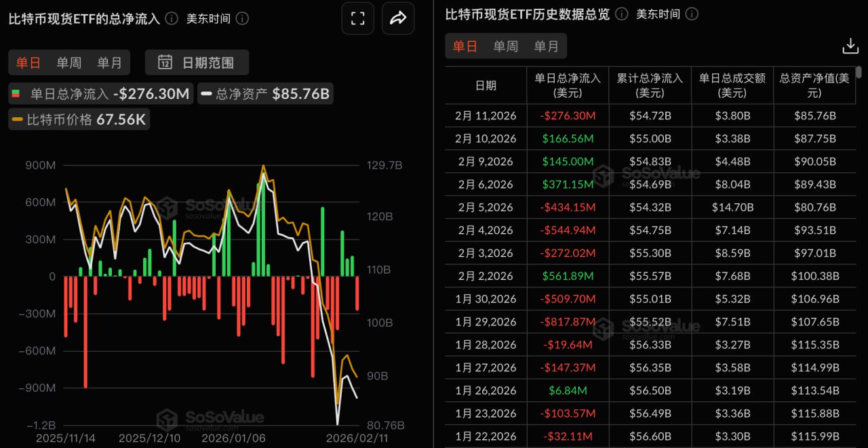This screenshot has width=868, height=448.
Task: Click the share icon next to fullscreen
Action: click(397, 18)
